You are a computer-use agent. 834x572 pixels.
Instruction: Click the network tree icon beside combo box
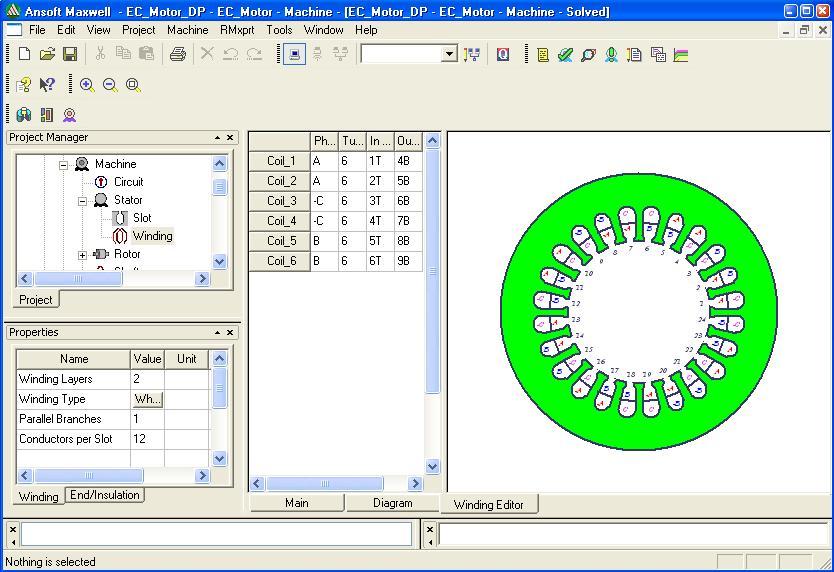pos(472,54)
